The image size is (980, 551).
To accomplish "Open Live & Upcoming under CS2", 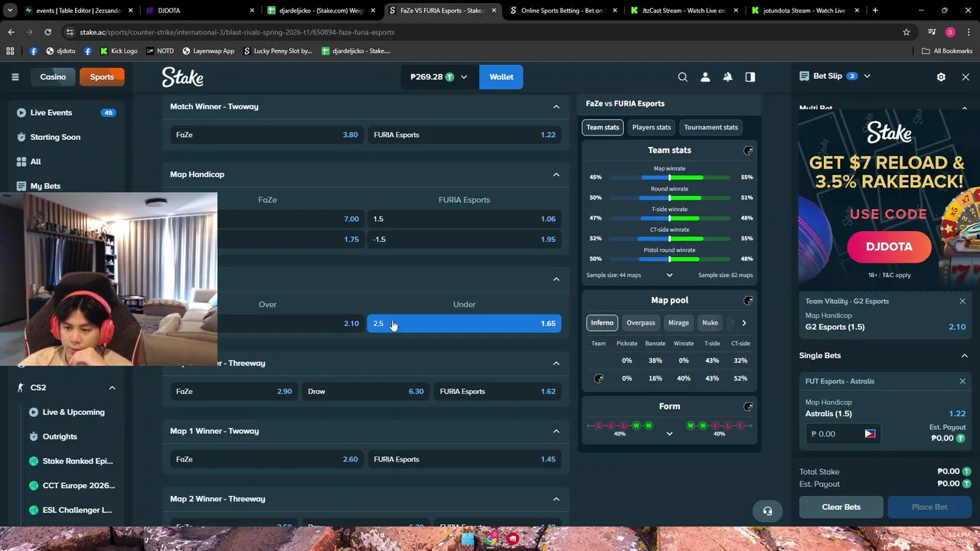I will [x=73, y=412].
